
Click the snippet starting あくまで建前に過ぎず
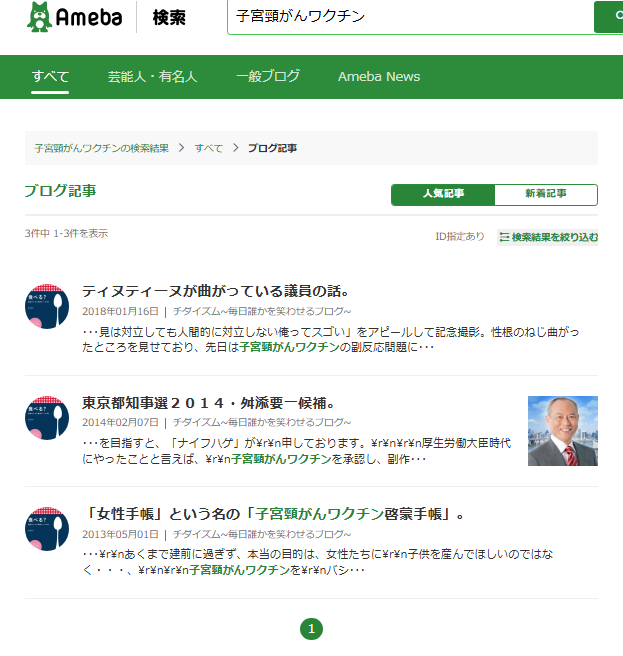(318, 562)
